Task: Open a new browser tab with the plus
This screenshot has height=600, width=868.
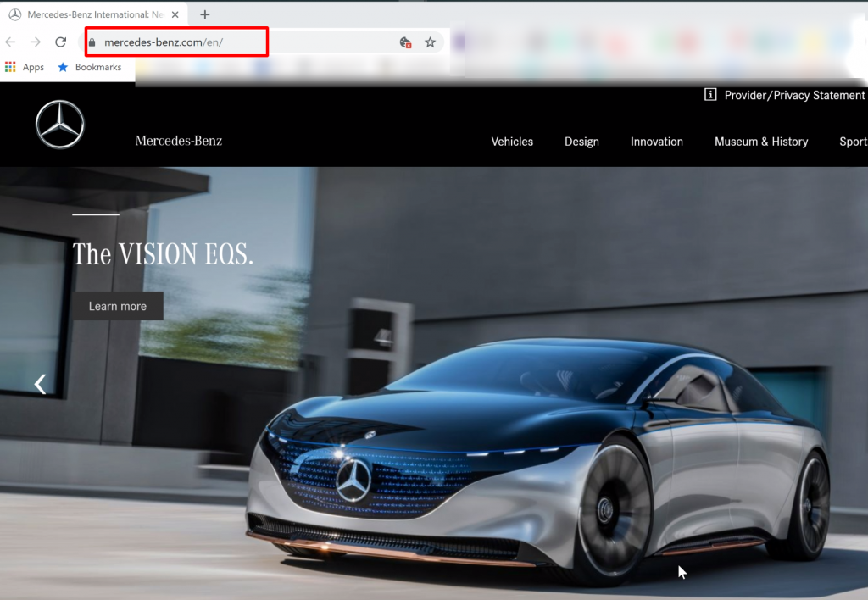Action: click(204, 14)
